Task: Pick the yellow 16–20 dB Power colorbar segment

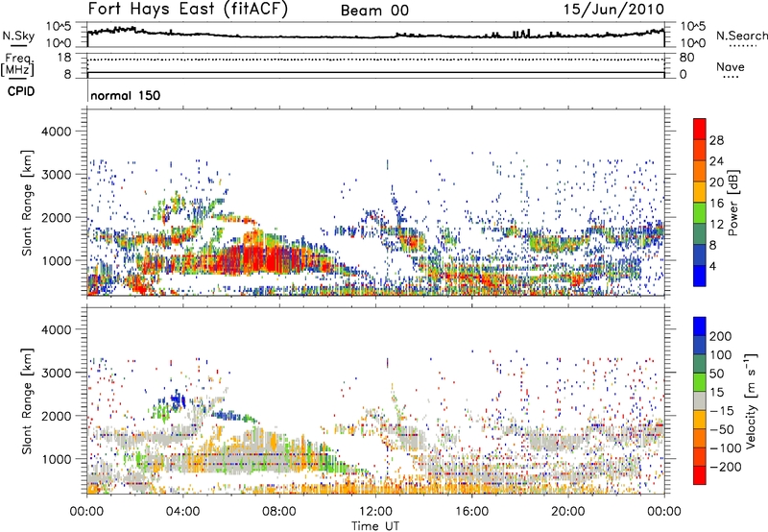Action: click(700, 191)
